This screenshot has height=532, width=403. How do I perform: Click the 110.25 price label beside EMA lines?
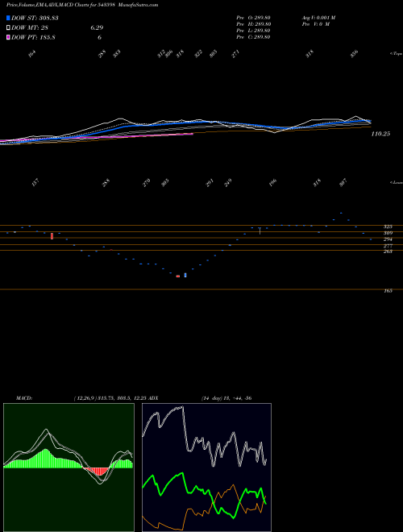380,134
